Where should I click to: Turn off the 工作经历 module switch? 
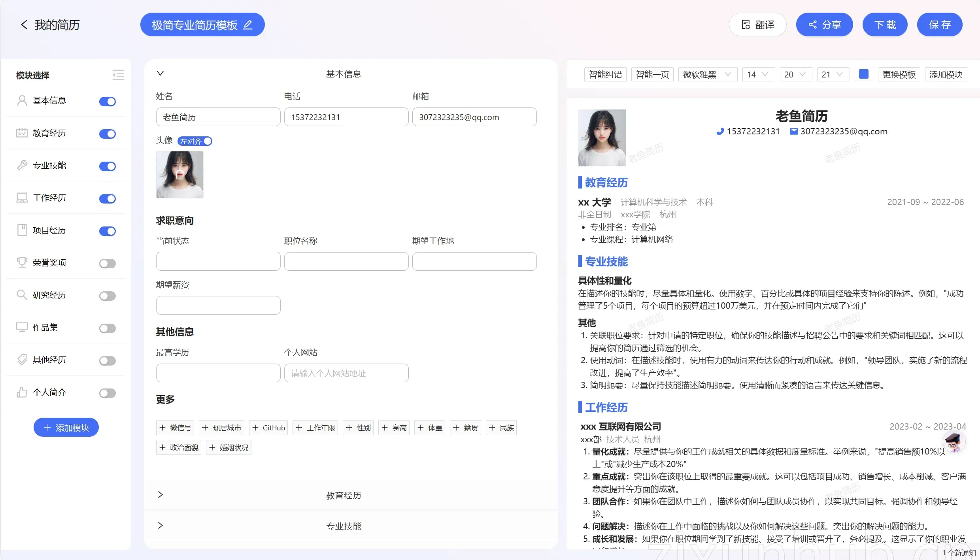(x=108, y=199)
